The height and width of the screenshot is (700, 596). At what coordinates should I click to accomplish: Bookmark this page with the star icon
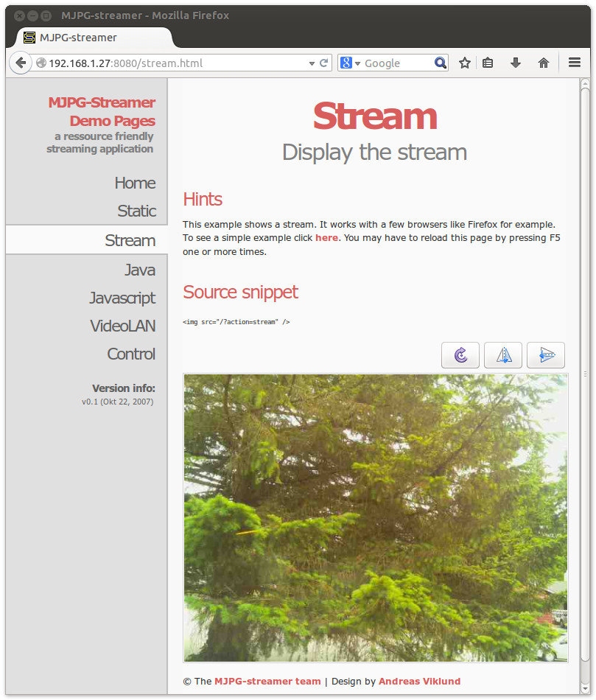(x=465, y=63)
